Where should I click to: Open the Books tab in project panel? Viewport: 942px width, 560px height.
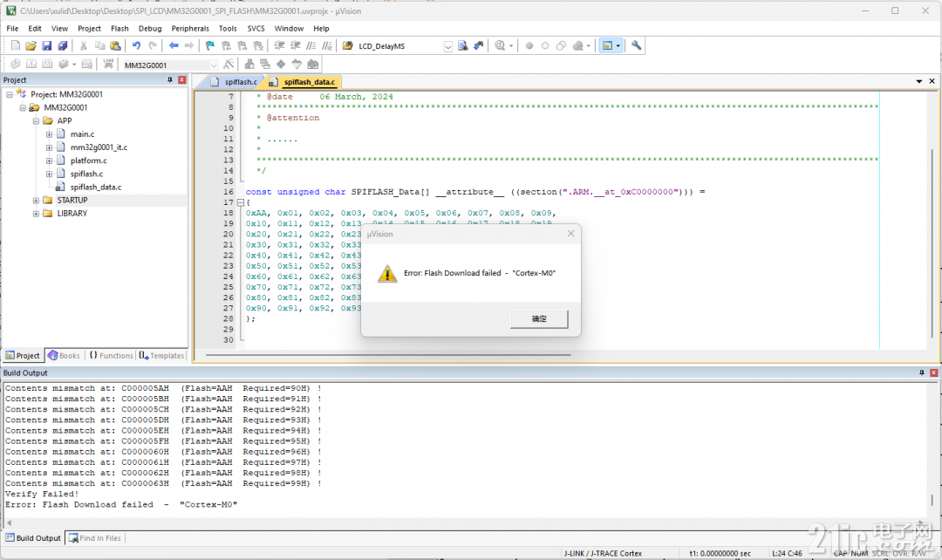[65, 356]
